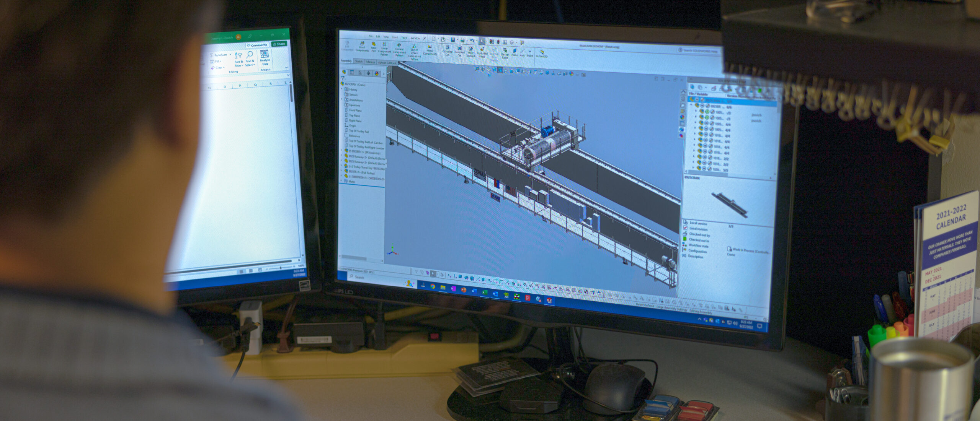Expand more manager tabs chevron arrow
980x421 pixels.
pos(384,74)
